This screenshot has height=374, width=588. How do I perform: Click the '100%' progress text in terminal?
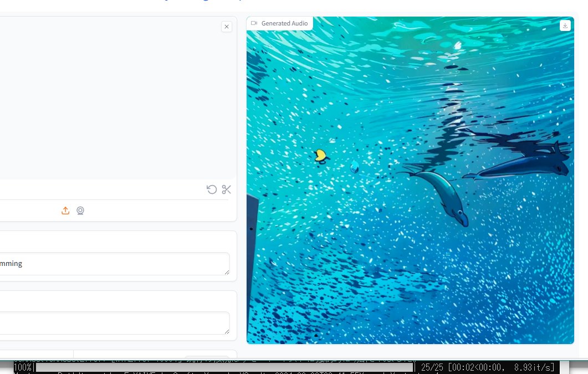23,368
